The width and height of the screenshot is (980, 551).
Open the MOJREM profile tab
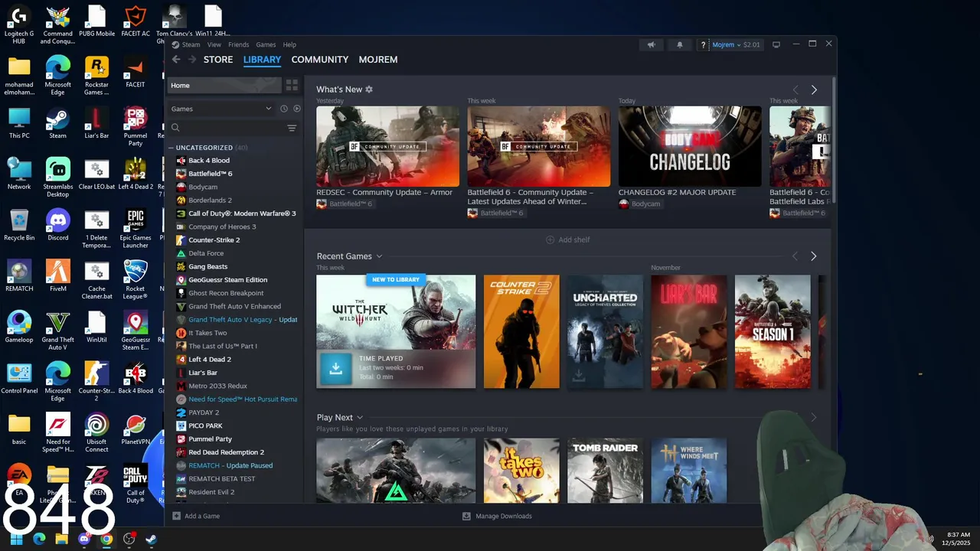tap(378, 60)
